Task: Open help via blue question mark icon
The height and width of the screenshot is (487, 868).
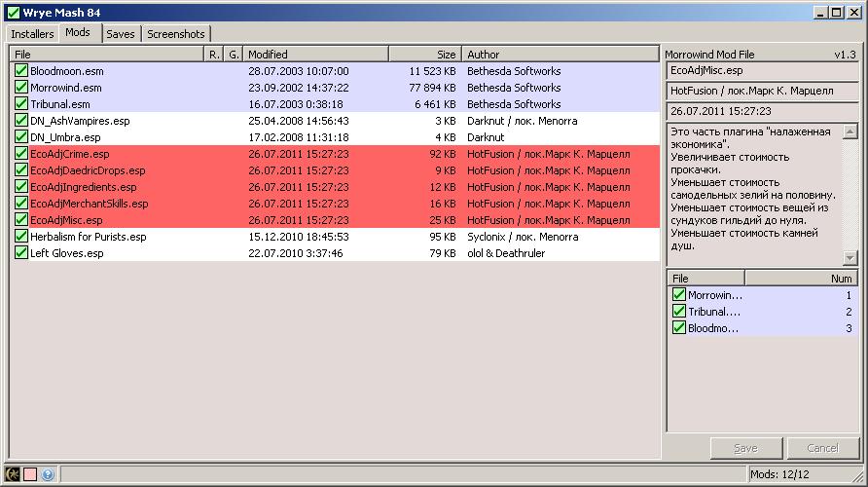Action: click(47, 474)
